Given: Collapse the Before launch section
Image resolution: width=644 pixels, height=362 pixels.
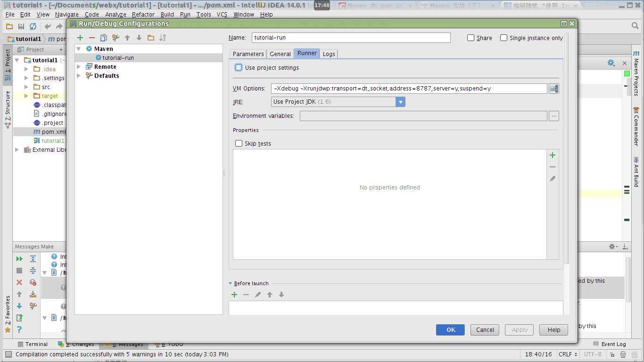Looking at the screenshot, I should pyautogui.click(x=231, y=283).
